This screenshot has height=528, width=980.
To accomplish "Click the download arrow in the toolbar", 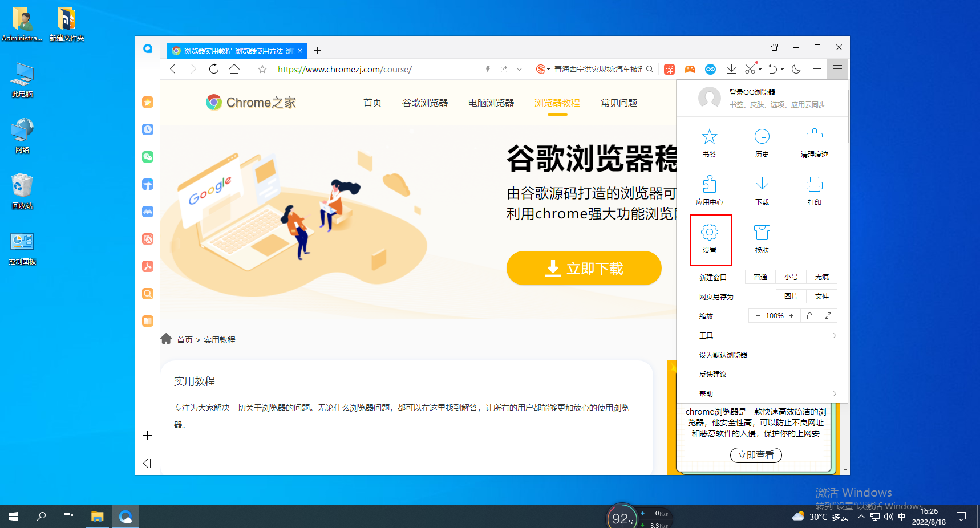I will [731, 69].
